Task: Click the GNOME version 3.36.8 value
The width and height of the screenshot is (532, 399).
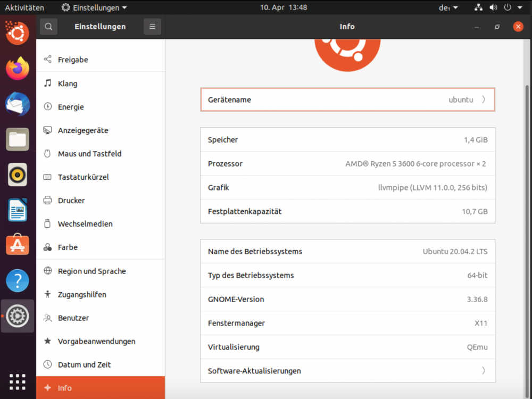Action: [477, 299]
